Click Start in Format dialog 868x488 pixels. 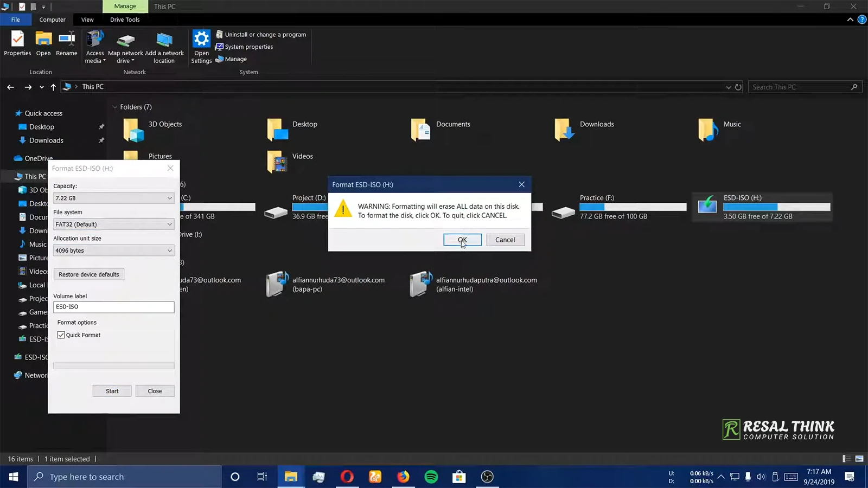click(x=112, y=391)
